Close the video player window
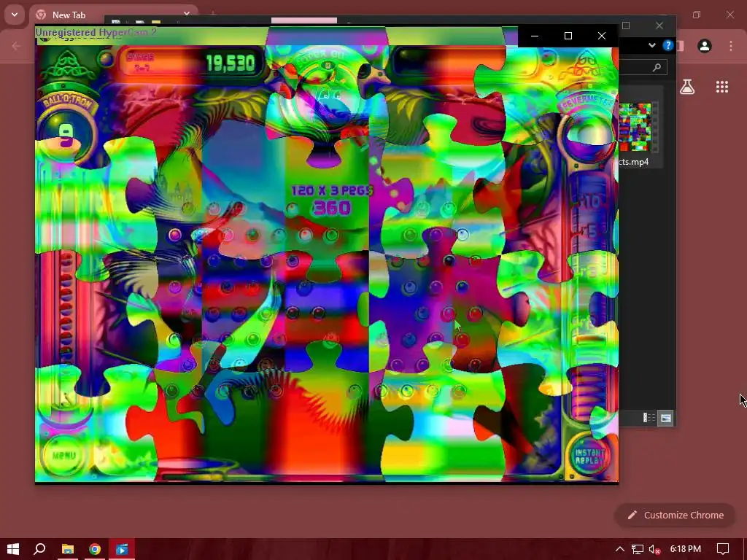This screenshot has width=747, height=560. (602, 36)
